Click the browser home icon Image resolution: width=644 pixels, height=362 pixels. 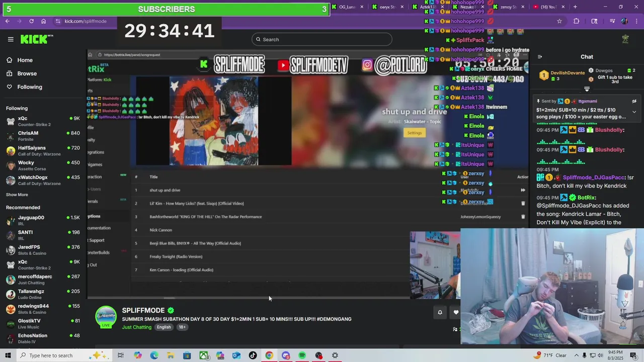click(x=44, y=21)
